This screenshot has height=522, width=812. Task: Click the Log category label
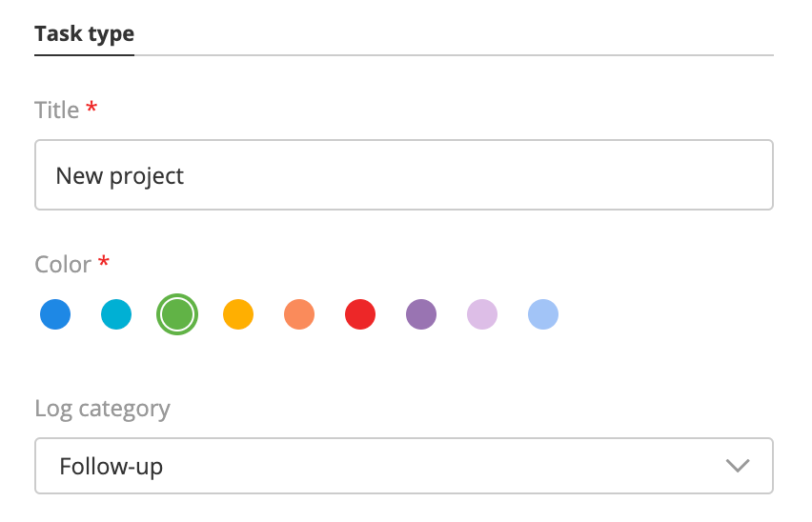pyautogui.click(x=102, y=410)
